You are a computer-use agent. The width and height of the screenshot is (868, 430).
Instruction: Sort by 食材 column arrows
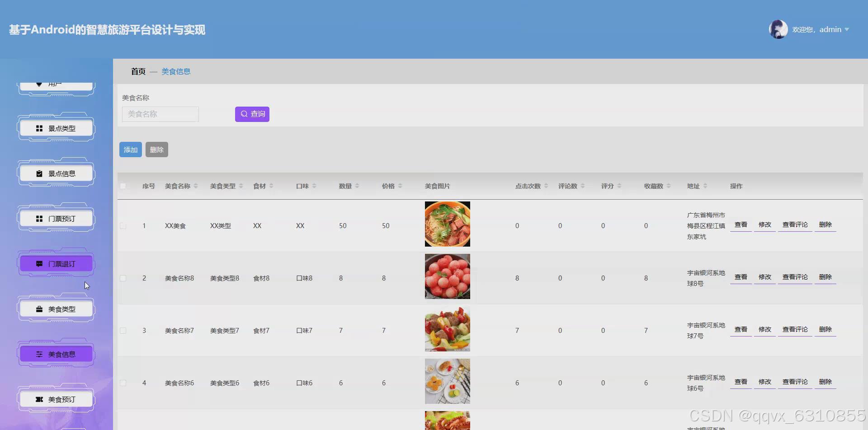271,186
